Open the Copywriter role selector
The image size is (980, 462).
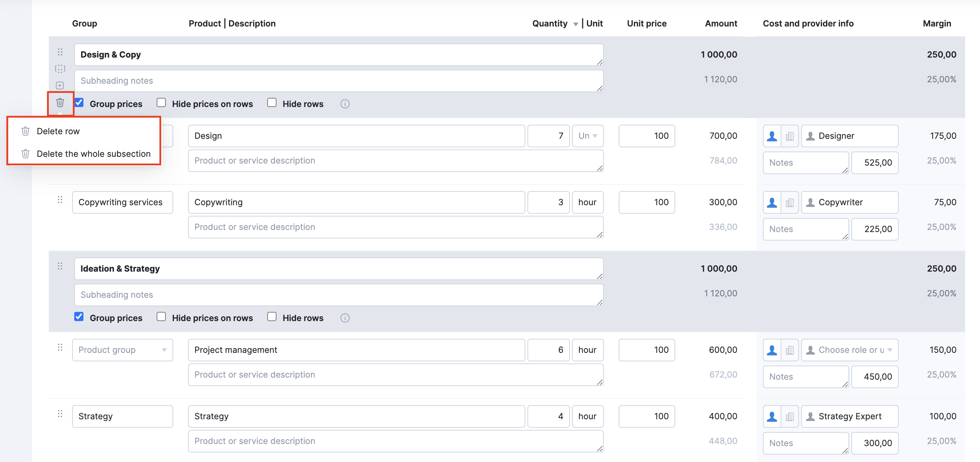[850, 202]
